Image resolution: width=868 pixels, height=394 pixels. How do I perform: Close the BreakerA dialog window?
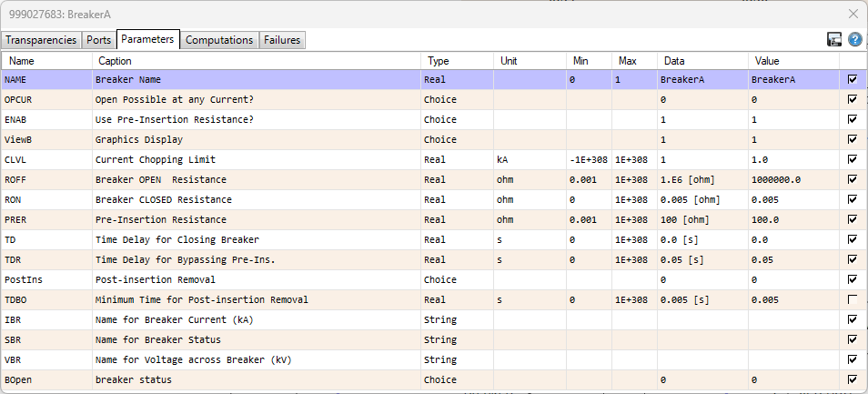click(x=854, y=15)
